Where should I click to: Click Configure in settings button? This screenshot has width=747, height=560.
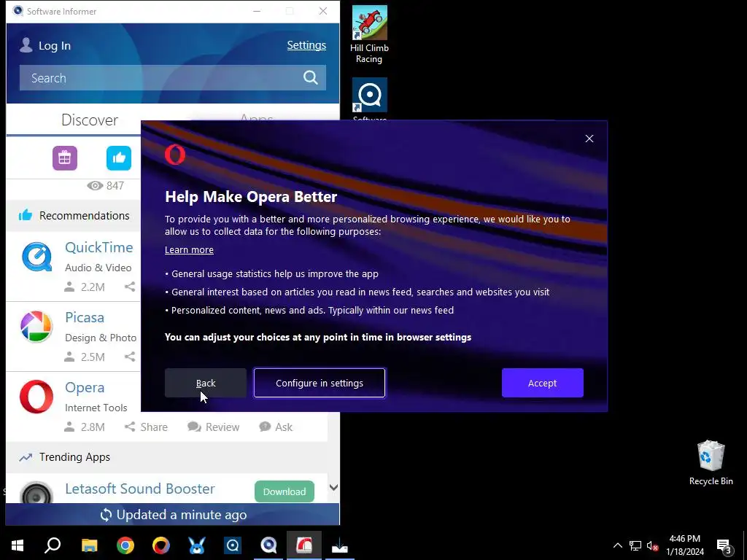click(x=320, y=383)
